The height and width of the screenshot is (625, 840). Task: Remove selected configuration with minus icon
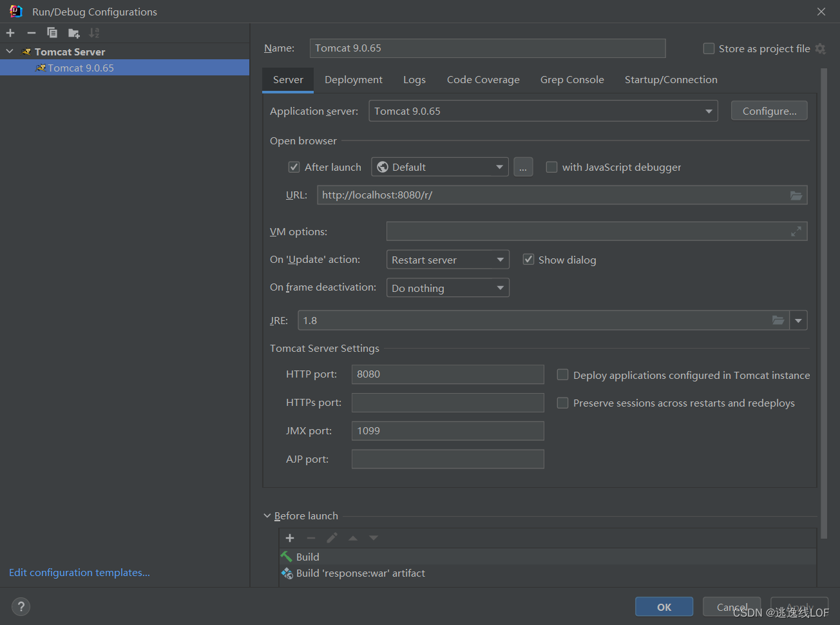coord(31,33)
